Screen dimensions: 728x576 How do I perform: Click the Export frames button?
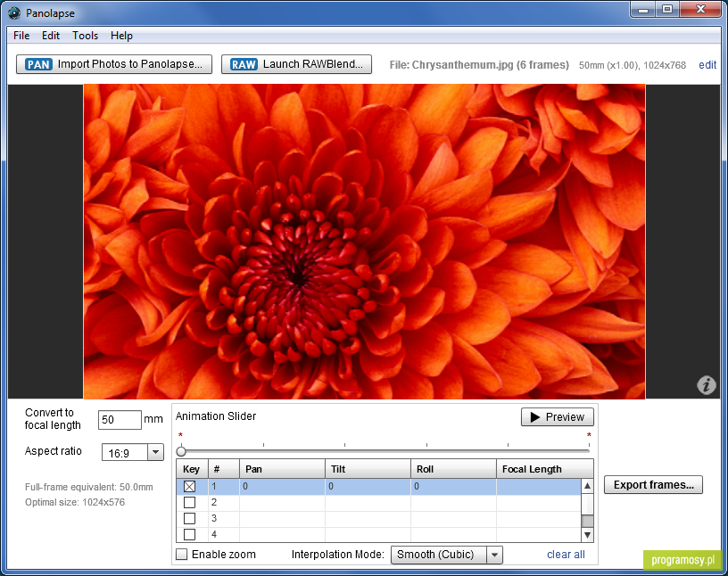coord(653,484)
